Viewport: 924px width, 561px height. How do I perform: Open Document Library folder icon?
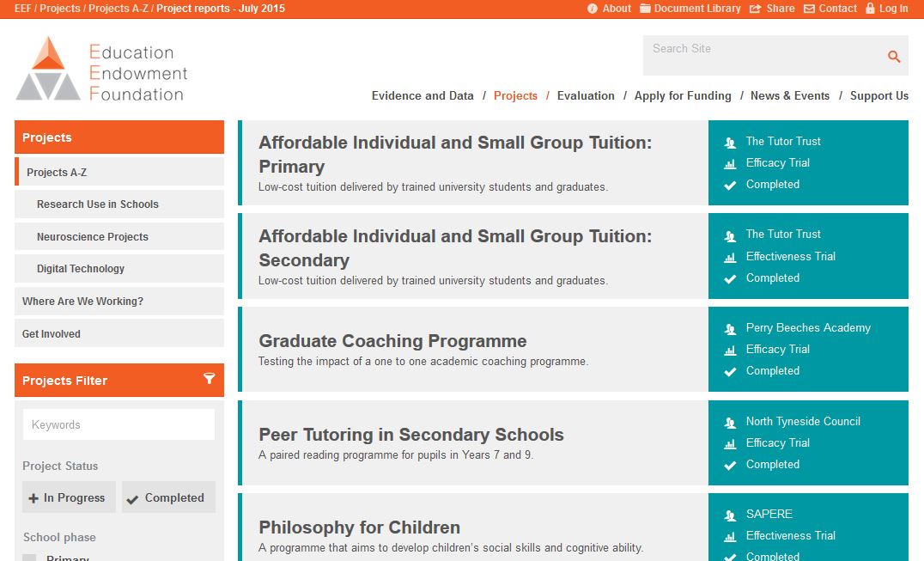(645, 9)
